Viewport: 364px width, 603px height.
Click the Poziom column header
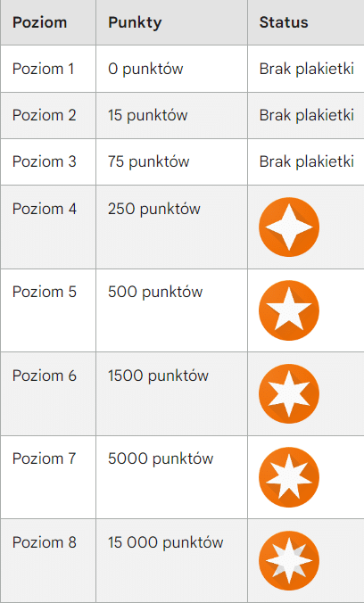(x=39, y=22)
